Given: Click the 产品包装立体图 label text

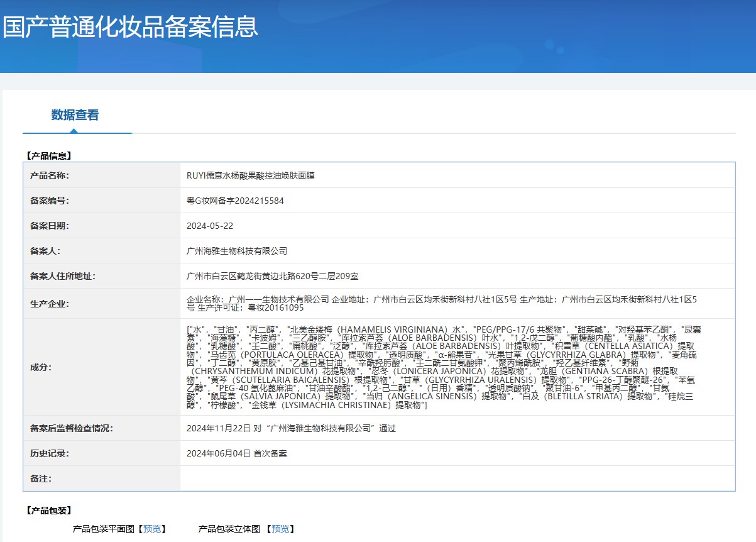Looking at the screenshot, I should (x=229, y=529).
